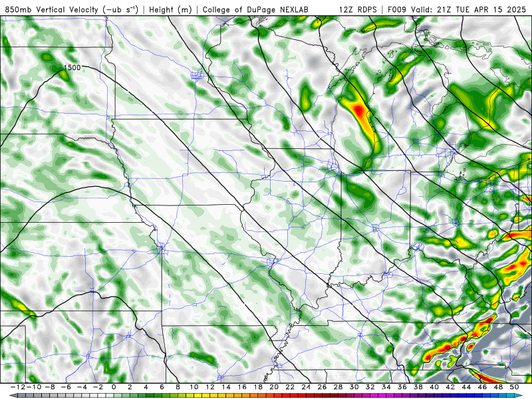This screenshot has width=532, height=399.
Task: Click the 22 value on the color scale
Action: click(290, 387)
